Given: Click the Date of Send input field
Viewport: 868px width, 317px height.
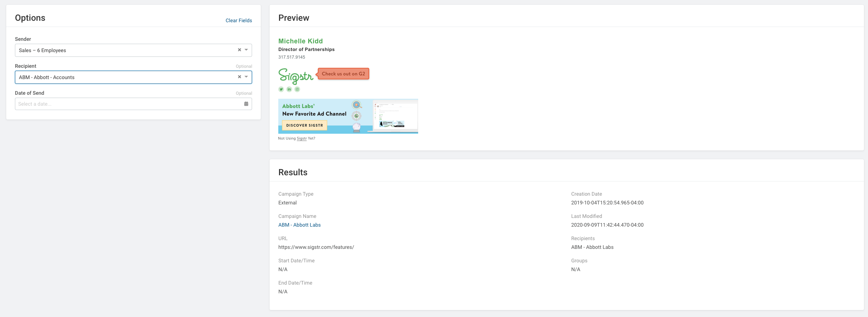Looking at the screenshot, I should click(x=133, y=104).
